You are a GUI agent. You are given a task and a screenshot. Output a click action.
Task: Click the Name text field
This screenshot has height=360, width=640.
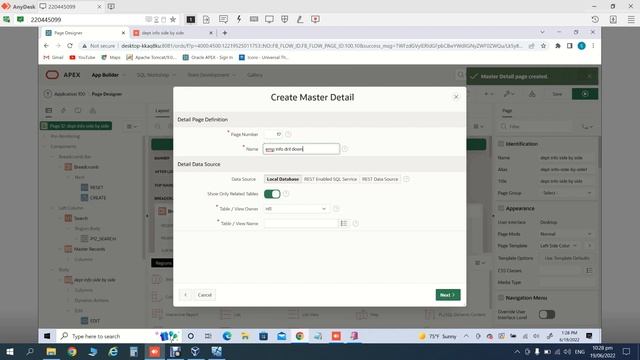(x=301, y=149)
